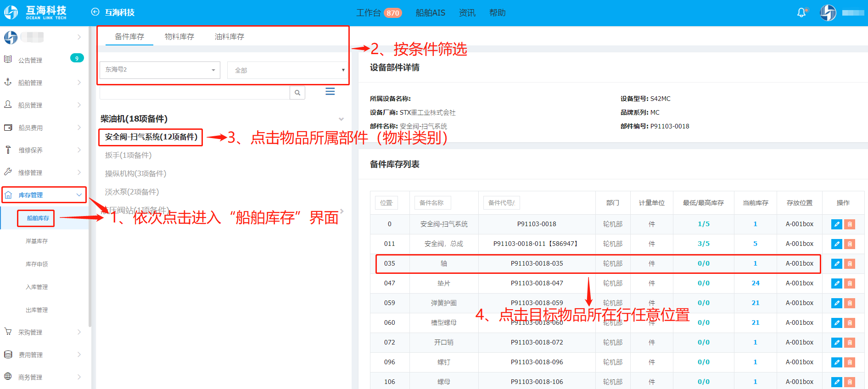Image resolution: width=868 pixels, height=389 pixels.
Task: Open the user avatar in header
Action: coord(828,13)
